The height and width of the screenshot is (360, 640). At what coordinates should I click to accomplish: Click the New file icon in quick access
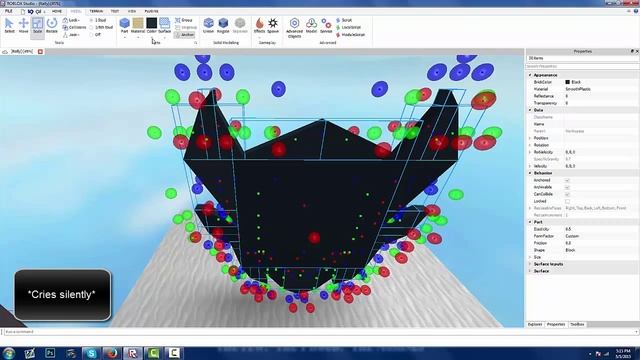tap(23, 12)
